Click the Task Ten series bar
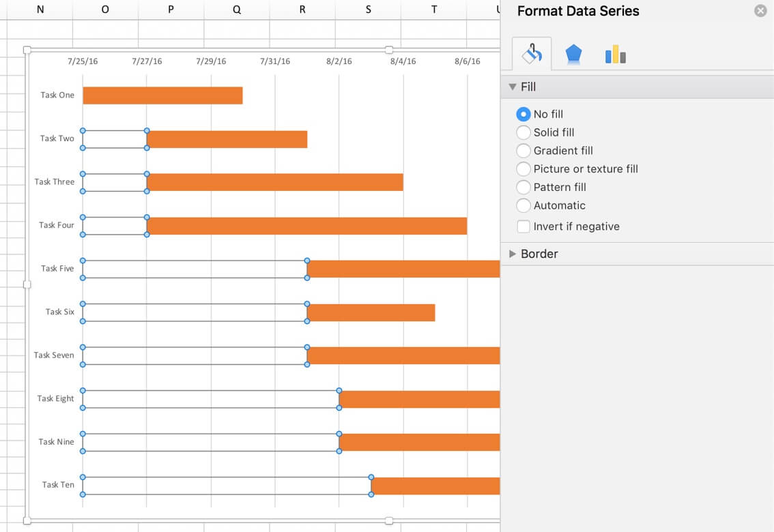Viewport: 774px width, 532px height. 437,486
